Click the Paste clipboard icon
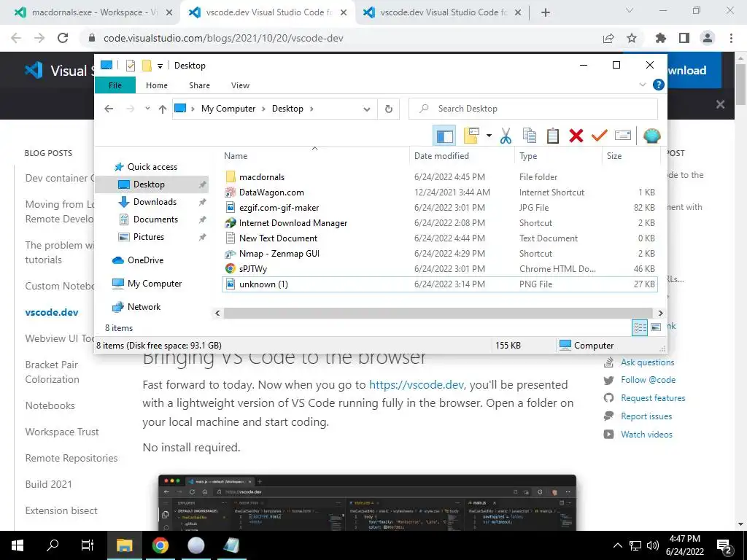This screenshot has width=747, height=560. (553, 136)
